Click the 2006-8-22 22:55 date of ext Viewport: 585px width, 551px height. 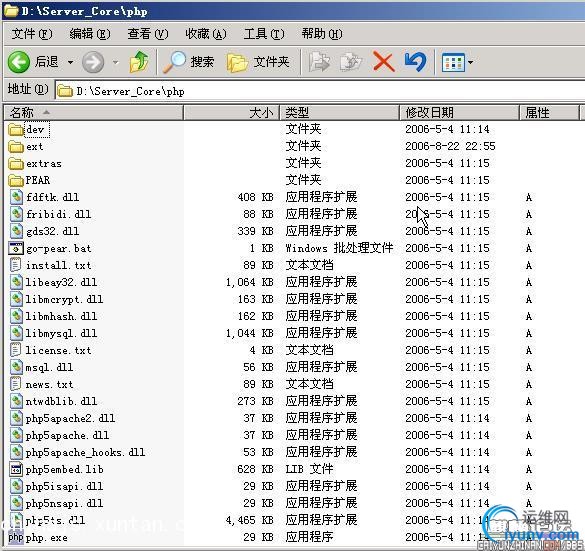pyautogui.click(x=450, y=146)
